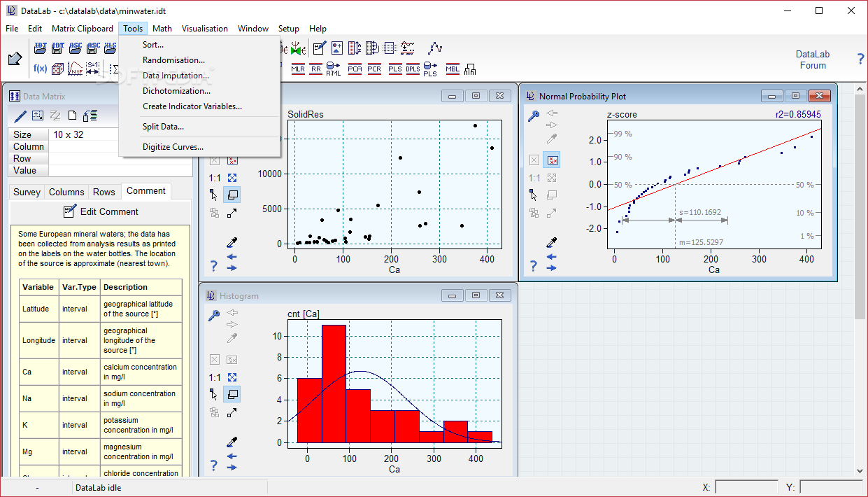Screen dimensions: 868x497
Task: Click the eyedropper icon in Histogram window
Action: click(232, 442)
